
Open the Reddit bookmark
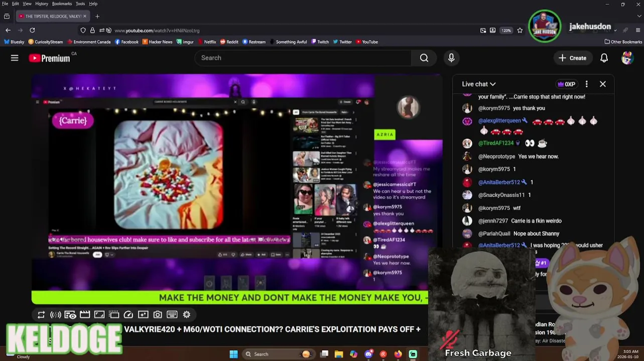[x=229, y=42]
